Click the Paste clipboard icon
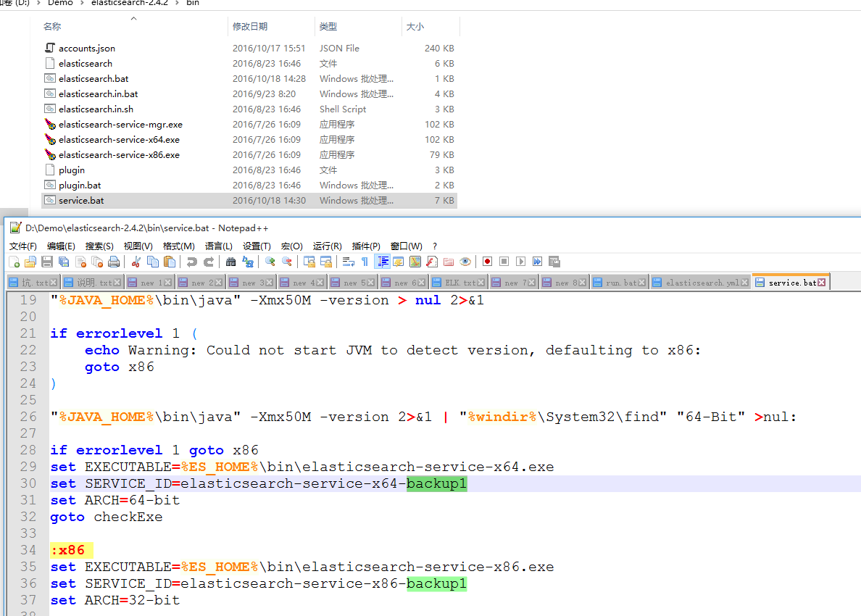Viewport: 861px width, 616px height. pos(170,262)
